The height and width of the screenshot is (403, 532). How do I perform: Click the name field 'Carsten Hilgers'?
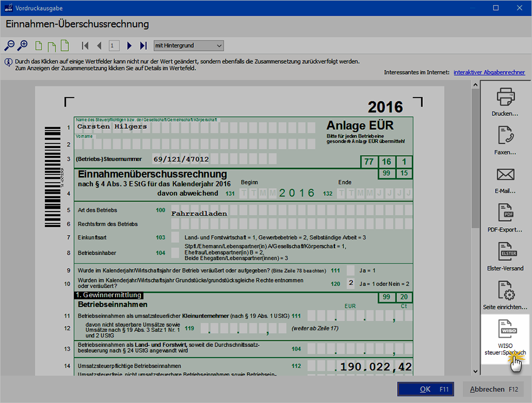[195, 127]
